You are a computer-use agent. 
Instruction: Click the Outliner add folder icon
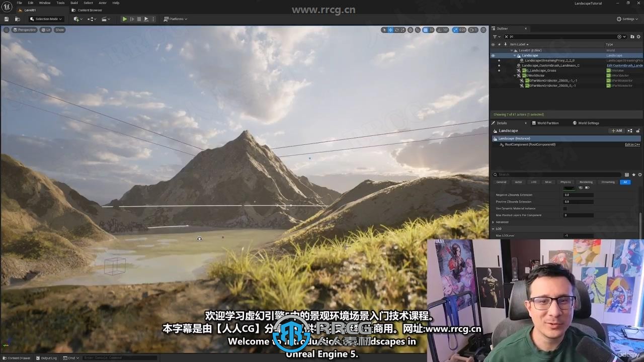click(632, 37)
